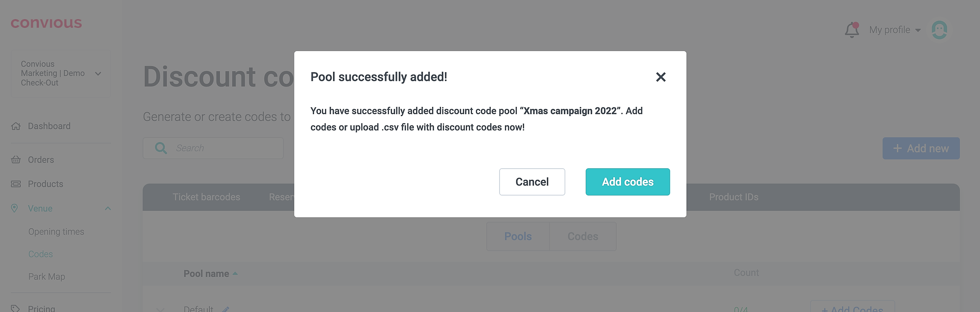Switch to the Product IDs tab
Viewport: 980px width, 312px height.
(733, 197)
